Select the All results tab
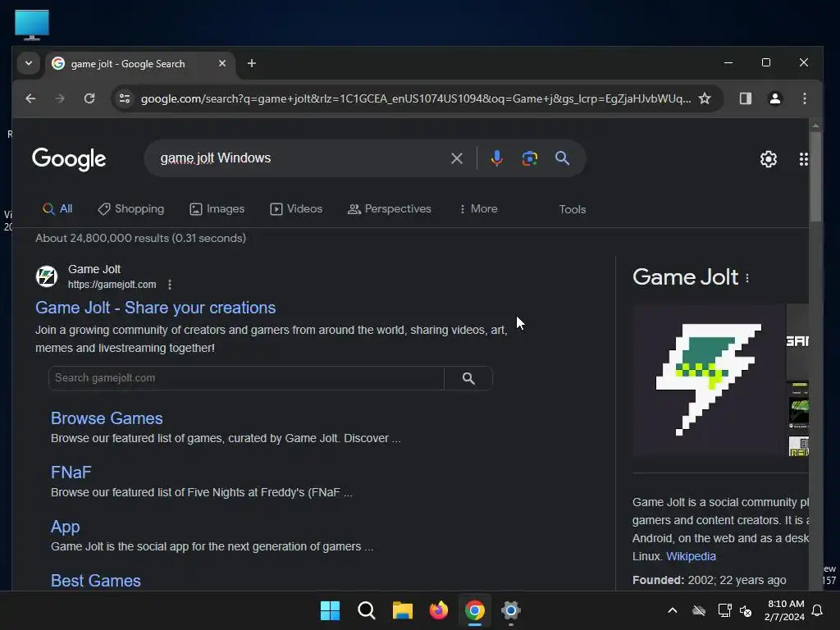The image size is (840, 630). (x=57, y=209)
